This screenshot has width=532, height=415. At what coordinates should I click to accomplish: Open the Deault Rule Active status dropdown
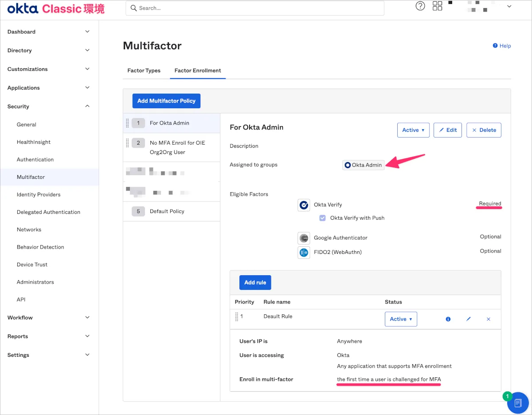coord(401,319)
